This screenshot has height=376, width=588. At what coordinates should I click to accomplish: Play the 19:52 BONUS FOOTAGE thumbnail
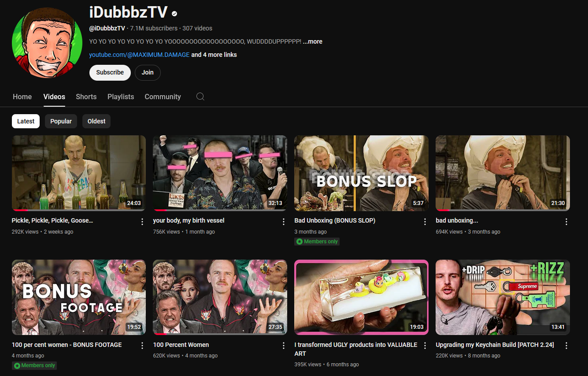pos(79,297)
